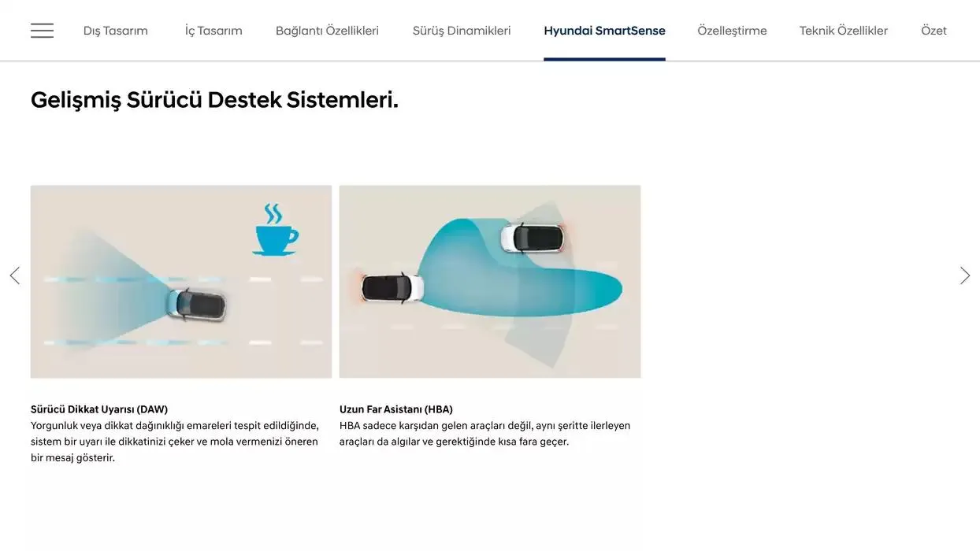The width and height of the screenshot is (980, 551).
Task: Click the Sürücü Dikkat Uyarısı illustration
Action: pos(181,282)
